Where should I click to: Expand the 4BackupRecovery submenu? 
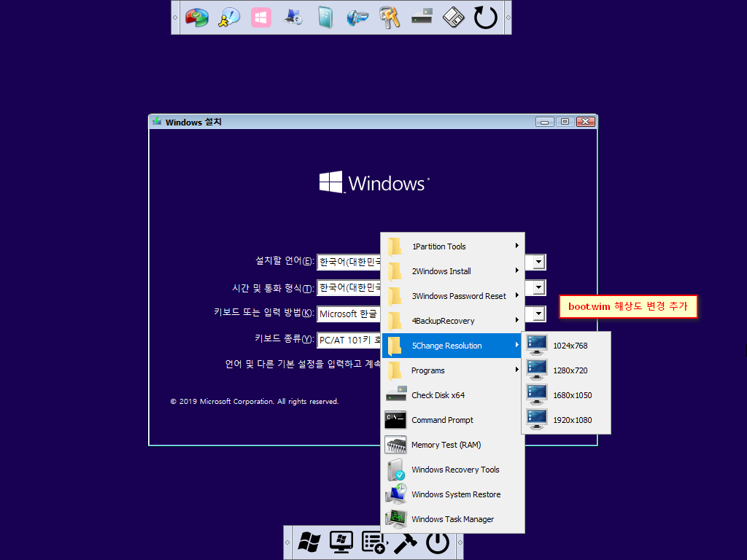453,321
